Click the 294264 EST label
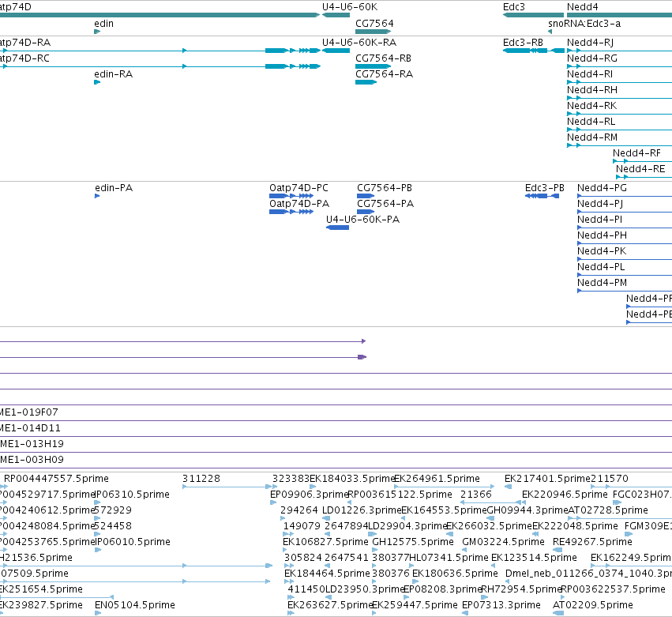 click(x=298, y=510)
